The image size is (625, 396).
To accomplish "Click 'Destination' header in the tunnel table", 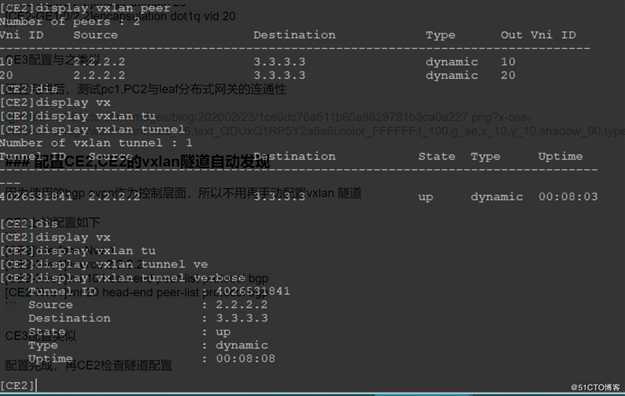I will click(295, 156).
